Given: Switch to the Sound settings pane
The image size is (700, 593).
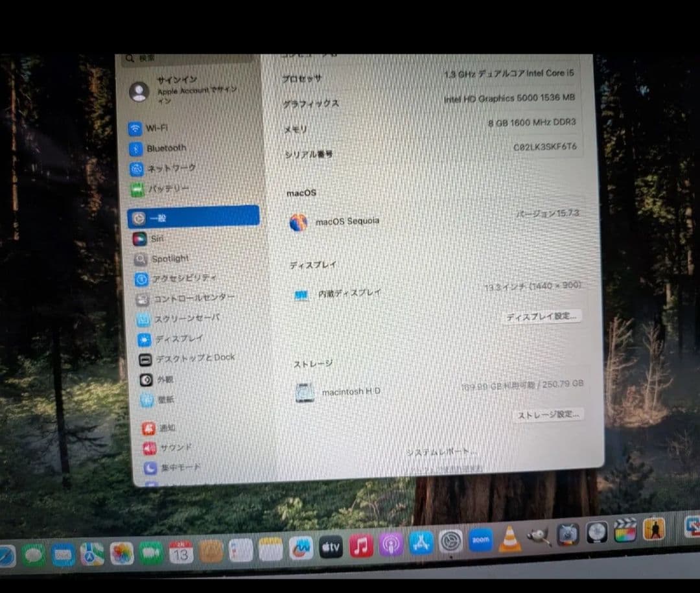Looking at the screenshot, I should pyautogui.click(x=171, y=447).
